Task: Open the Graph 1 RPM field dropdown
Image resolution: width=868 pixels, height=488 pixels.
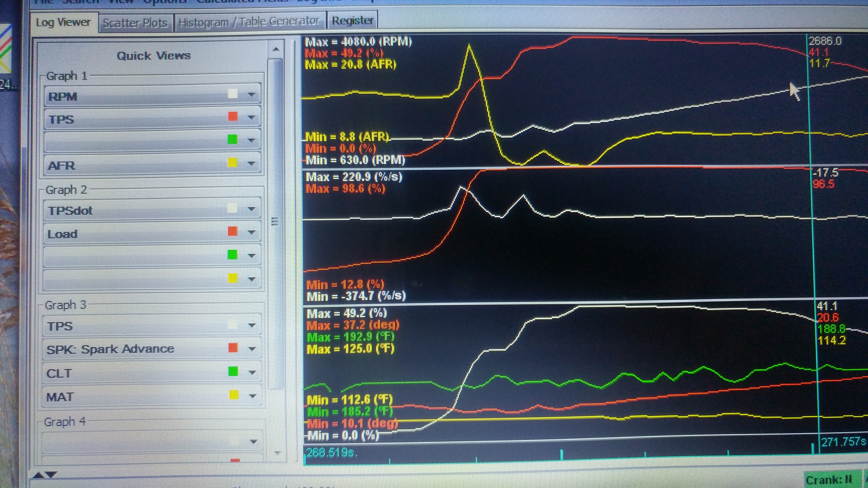Action: tap(251, 95)
